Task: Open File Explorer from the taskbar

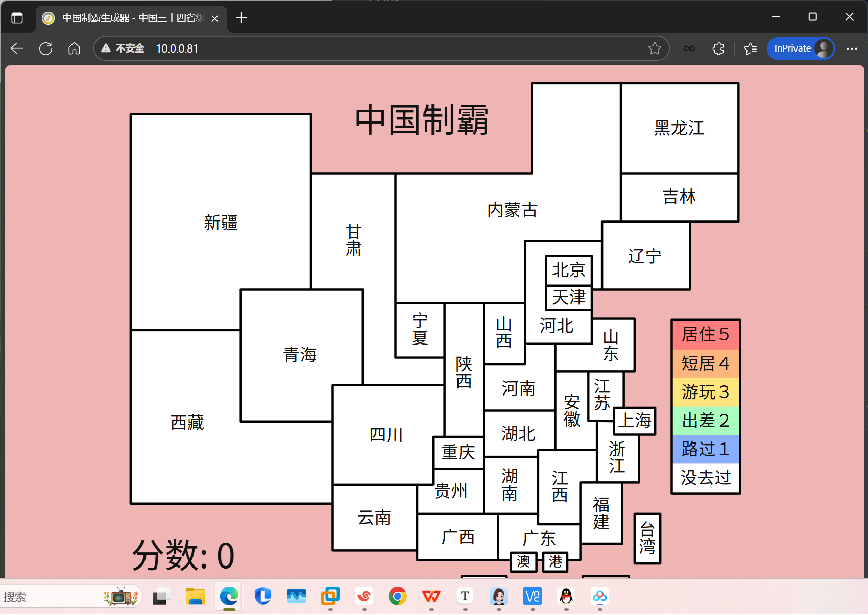Action: pyautogui.click(x=195, y=596)
